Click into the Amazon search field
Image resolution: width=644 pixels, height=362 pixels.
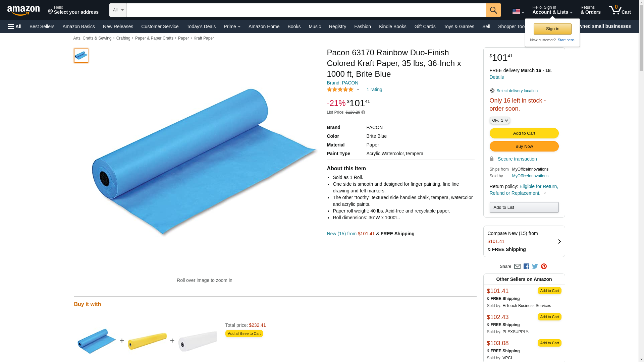[306, 10]
